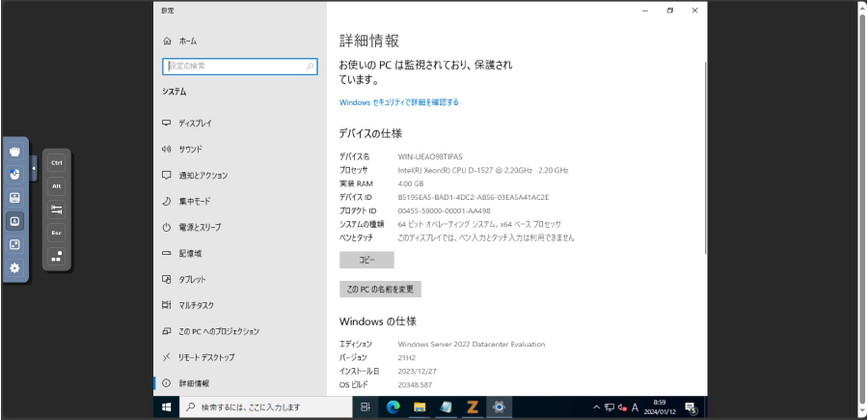Toggle the highlighted special keys 'A' icon

(x=15, y=221)
